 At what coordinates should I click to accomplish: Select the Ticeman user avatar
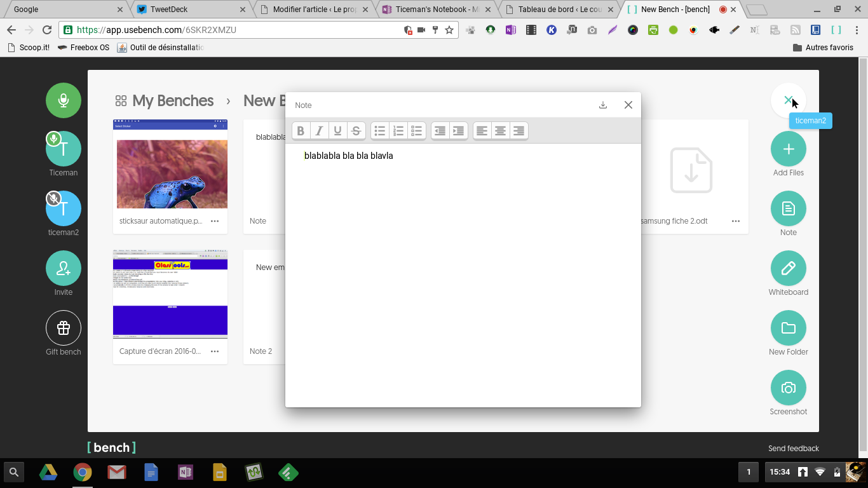pos(64,149)
